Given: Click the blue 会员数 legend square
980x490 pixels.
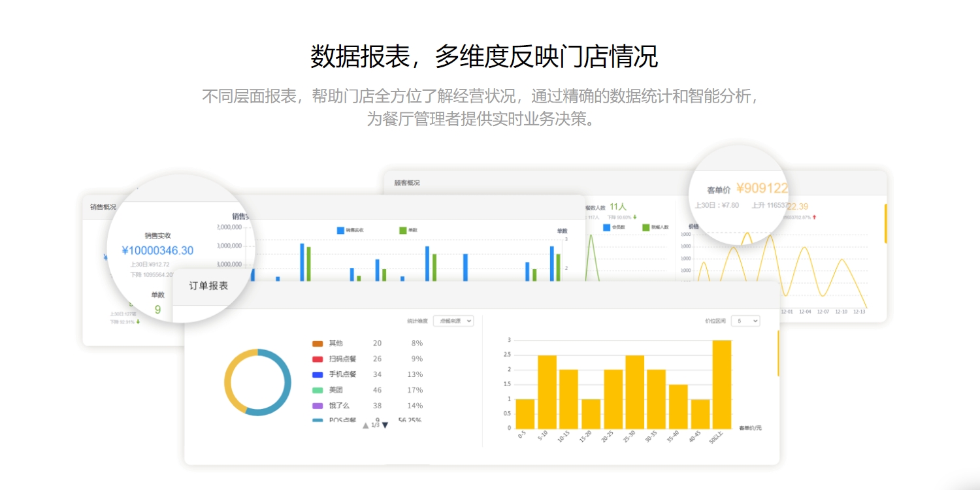Looking at the screenshot, I should click(x=607, y=227).
